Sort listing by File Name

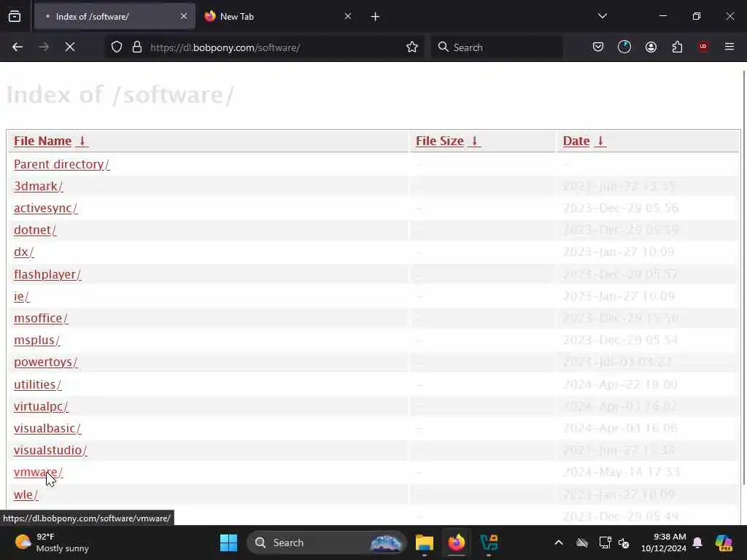42,141
